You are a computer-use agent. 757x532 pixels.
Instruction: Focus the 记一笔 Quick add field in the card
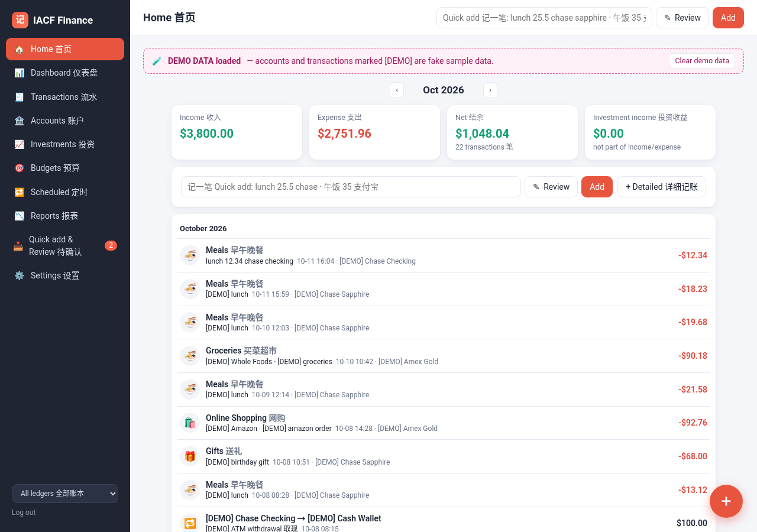(x=351, y=187)
